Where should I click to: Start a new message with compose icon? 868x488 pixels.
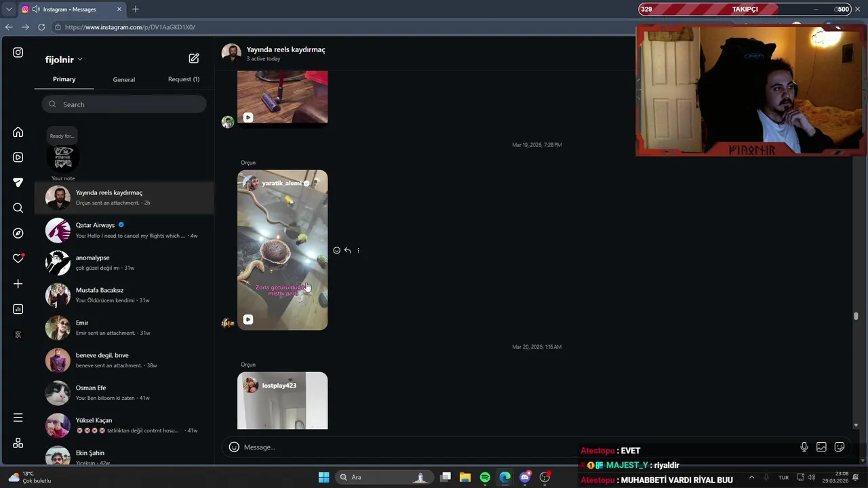click(x=194, y=59)
